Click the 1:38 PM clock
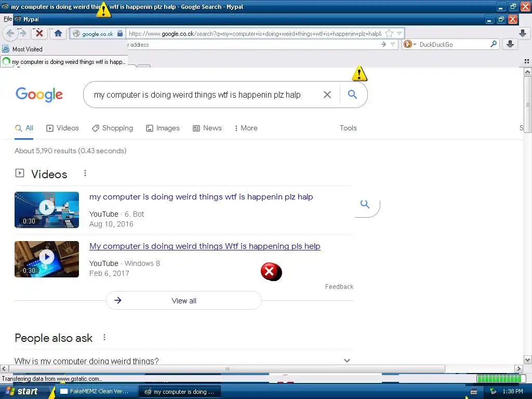The width and height of the screenshot is (532, 399). coord(513,392)
